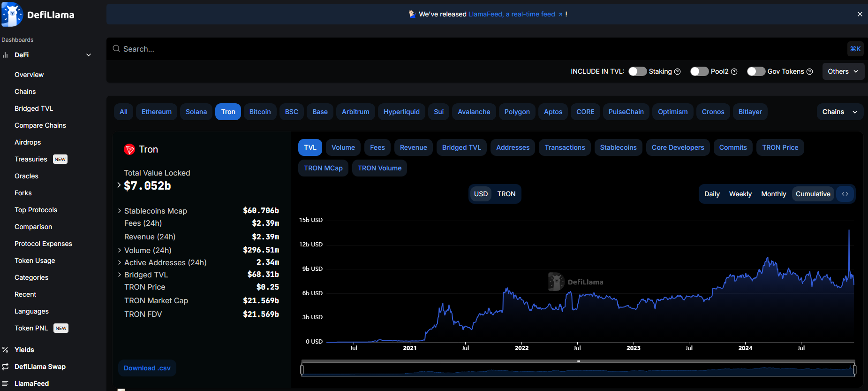Click the Gov Tokens help icon
This screenshot has height=391, width=868.
[809, 71]
